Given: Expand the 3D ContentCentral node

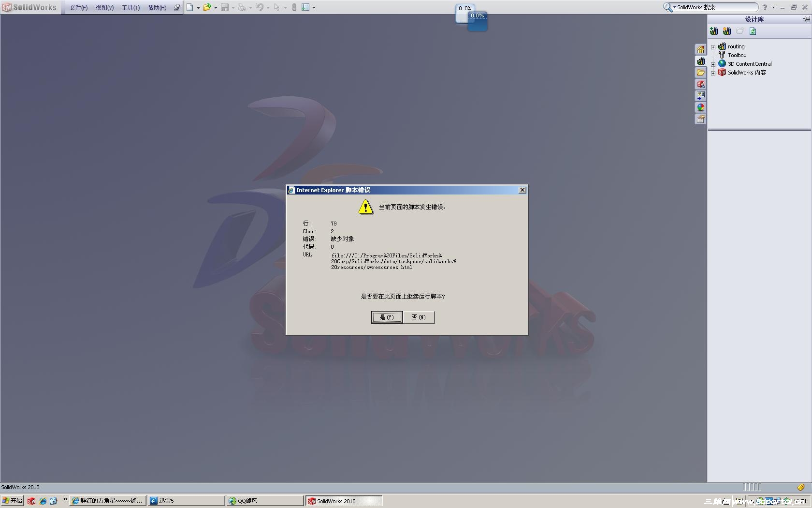Looking at the screenshot, I should click(x=713, y=64).
